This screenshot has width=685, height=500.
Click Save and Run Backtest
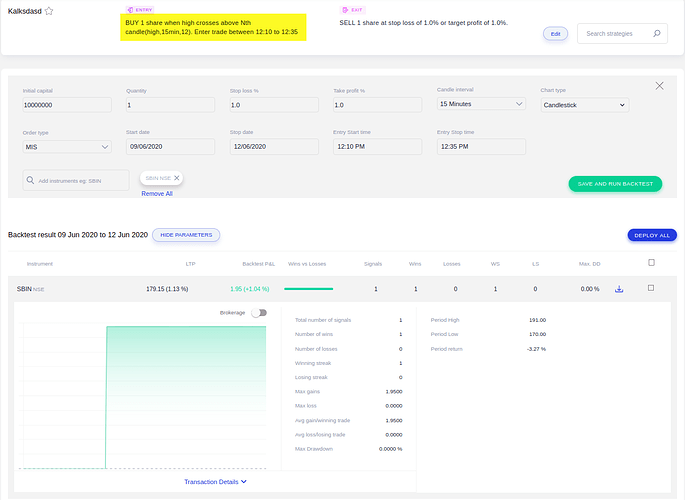[x=615, y=184]
